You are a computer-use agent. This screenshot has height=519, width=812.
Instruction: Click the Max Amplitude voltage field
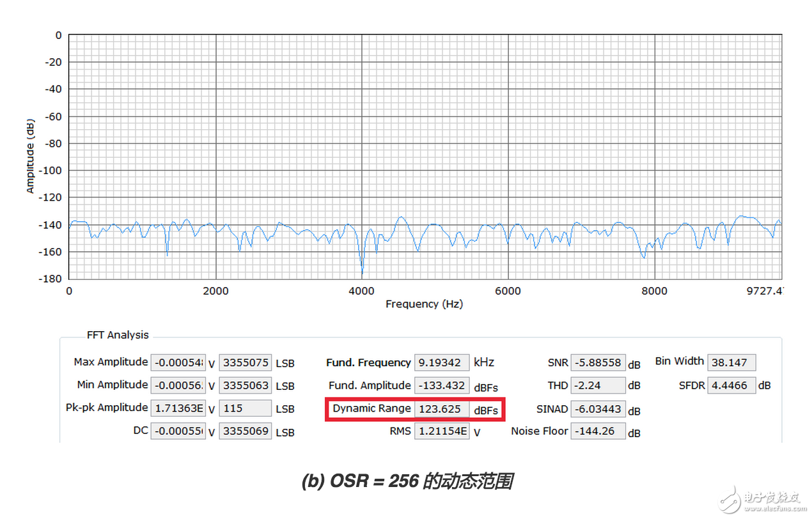pos(178,362)
